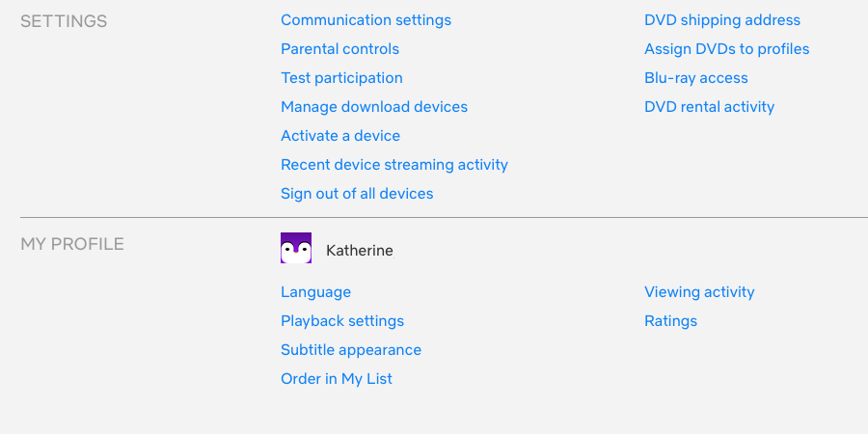Click the Test participation link

[341, 78]
